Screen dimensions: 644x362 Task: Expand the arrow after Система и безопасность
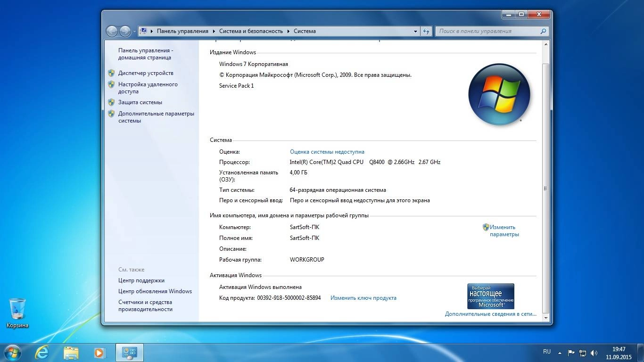(x=288, y=31)
